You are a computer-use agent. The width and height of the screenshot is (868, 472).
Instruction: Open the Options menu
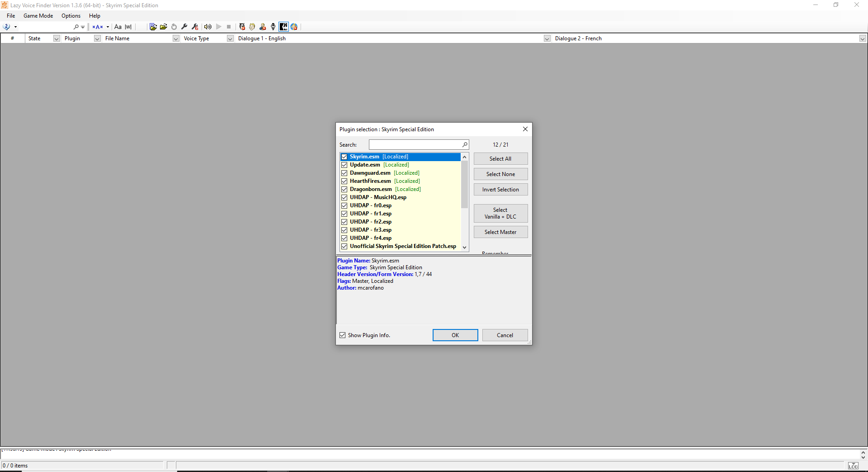(x=71, y=16)
